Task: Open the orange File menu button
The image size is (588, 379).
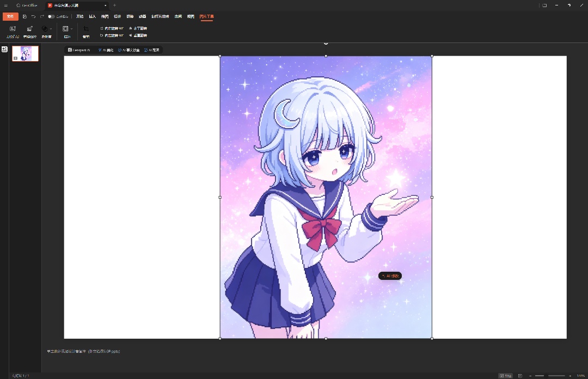Action: (x=10, y=16)
